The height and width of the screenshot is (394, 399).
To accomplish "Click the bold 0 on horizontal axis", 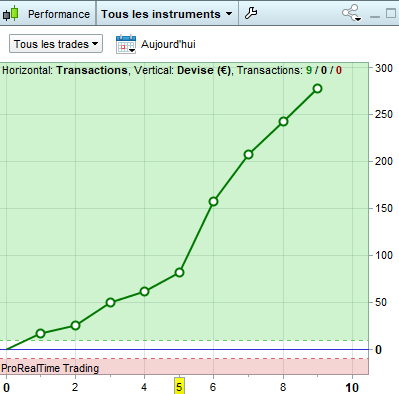I will tap(6, 388).
